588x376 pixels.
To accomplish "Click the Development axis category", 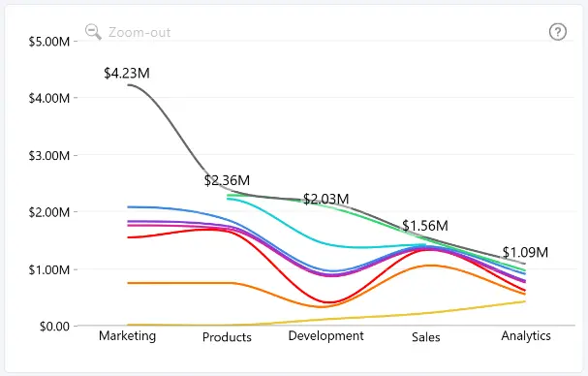I will (325, 336).
